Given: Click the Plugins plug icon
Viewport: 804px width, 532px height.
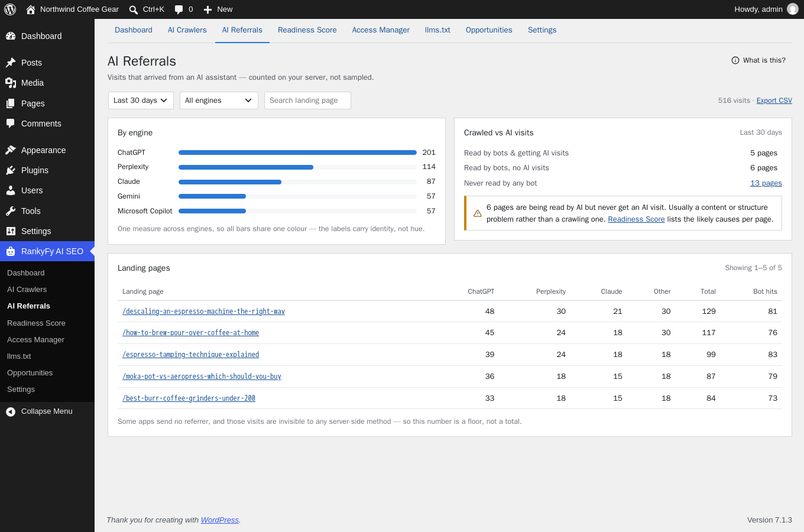Looking at the screenshot, I should [11, 170].
